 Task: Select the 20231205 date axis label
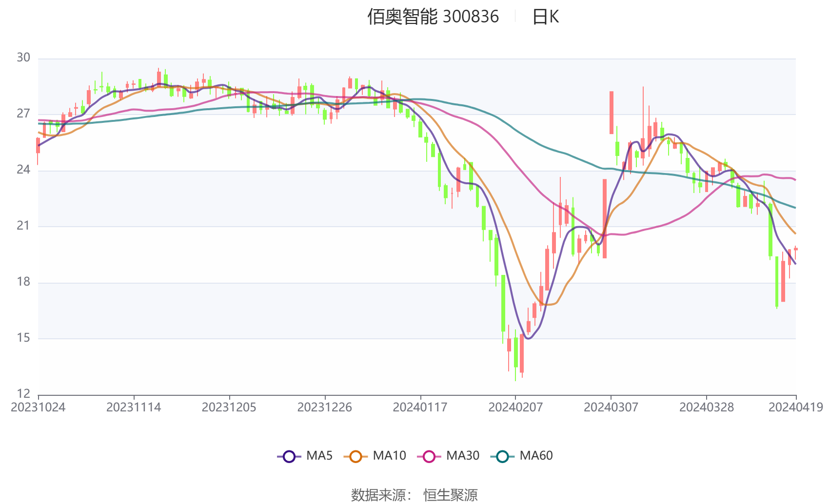tap(229, 407)
